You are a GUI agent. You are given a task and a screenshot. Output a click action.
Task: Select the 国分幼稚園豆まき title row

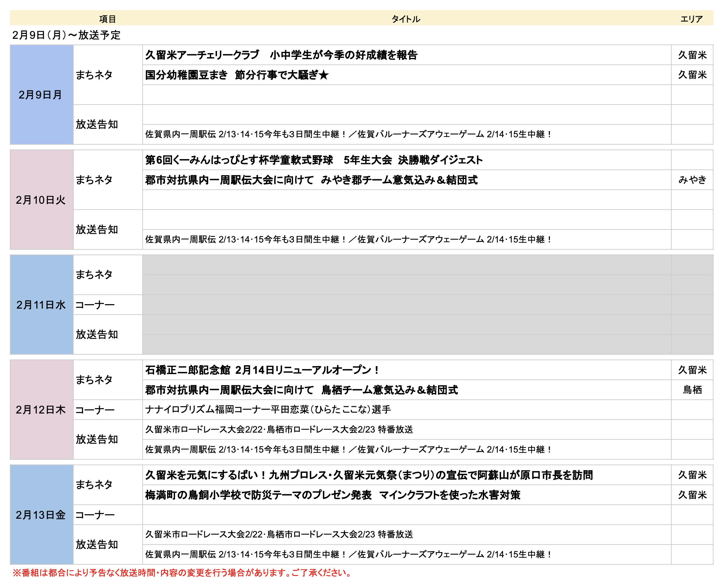[x=237, y=75]
